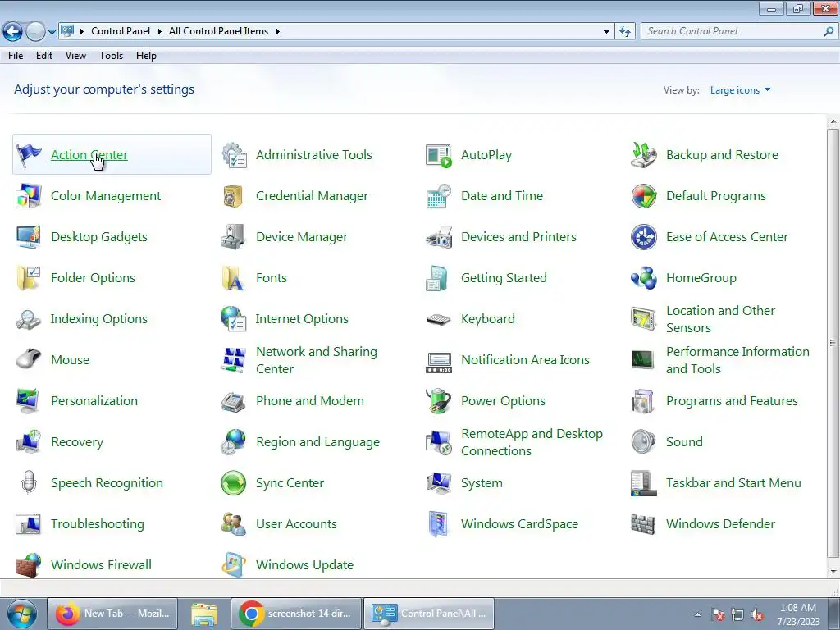The height and width of the screenshot is (630, 840).
Task: Open the Windows Firewall brick wall icon
Action: (x=29, y=564)
